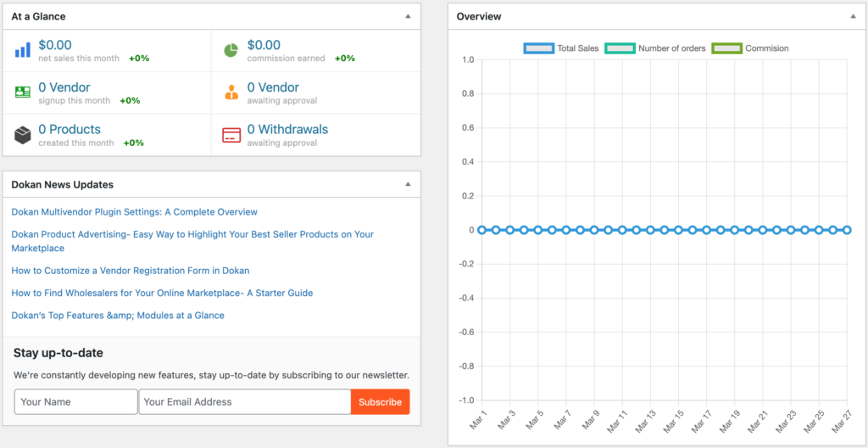
Task: Open $0.00 commission earned link
Action: (x=264, y=45)
